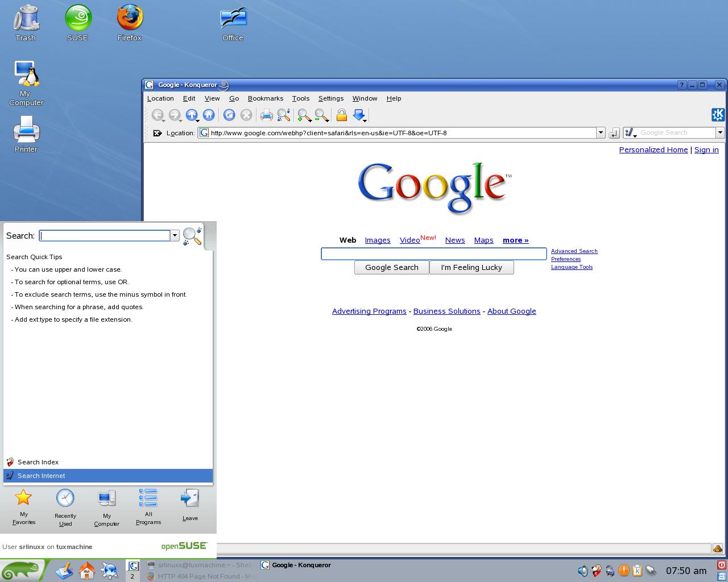728x582 pixels.
Task: Increase font size with magnifier plus icon
Action: click(304, 115)
